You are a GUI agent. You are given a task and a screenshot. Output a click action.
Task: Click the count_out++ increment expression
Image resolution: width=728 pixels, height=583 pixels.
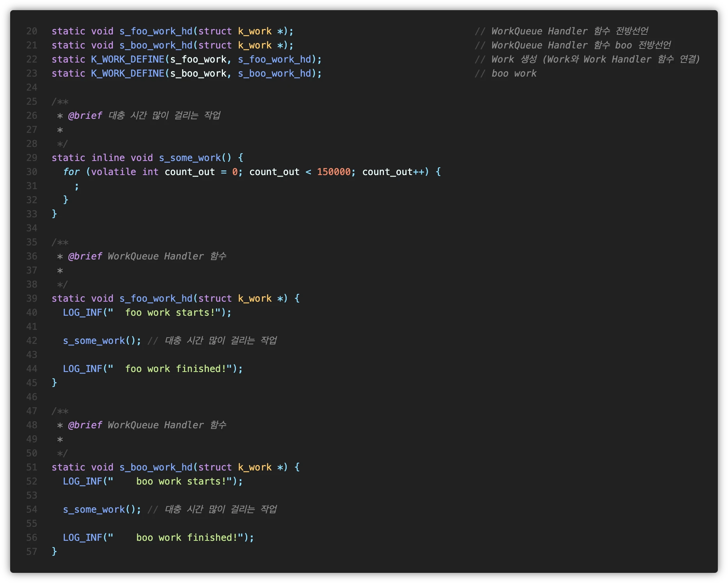click(x=393, y=172)
